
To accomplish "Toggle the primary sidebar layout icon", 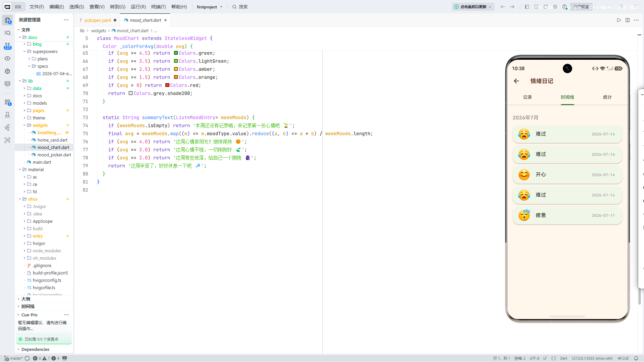I will point(527,7).
